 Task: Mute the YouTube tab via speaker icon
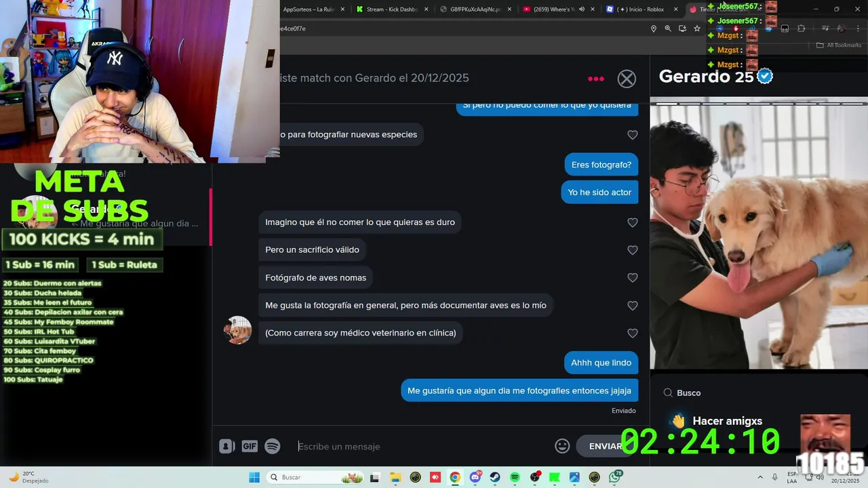pyautogui.click(x=582, y=9)
